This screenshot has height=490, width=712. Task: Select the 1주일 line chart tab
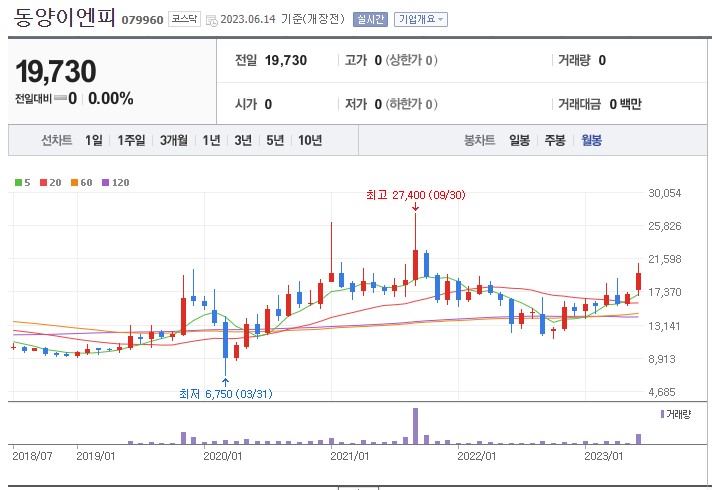tap(131, 140)
